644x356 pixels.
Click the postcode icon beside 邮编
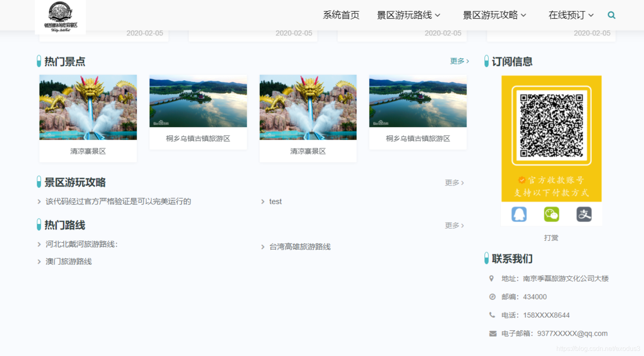(492, 297)
